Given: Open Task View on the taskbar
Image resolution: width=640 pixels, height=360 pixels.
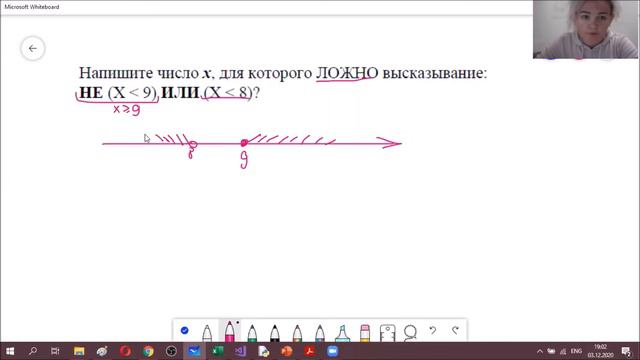Looking at the screenshot, I should (55, 351).
